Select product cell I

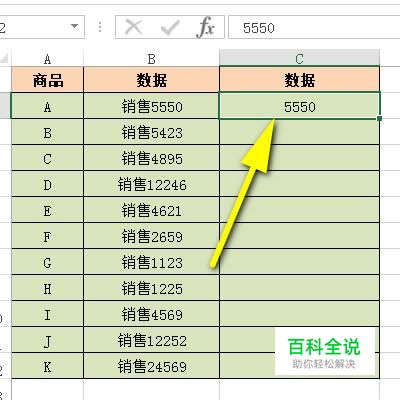[x=47, y=314]
